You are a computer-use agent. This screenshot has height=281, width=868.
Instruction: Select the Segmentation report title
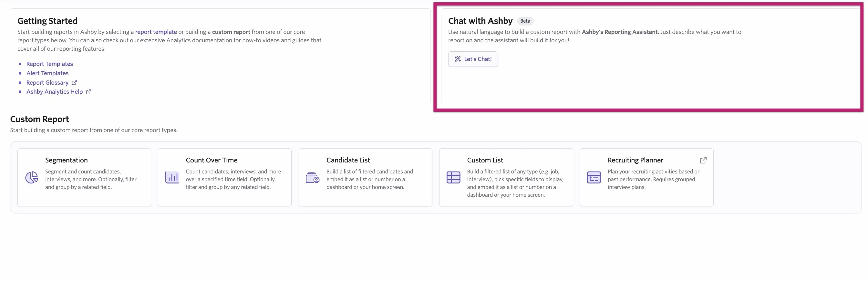tap(67, 160)
